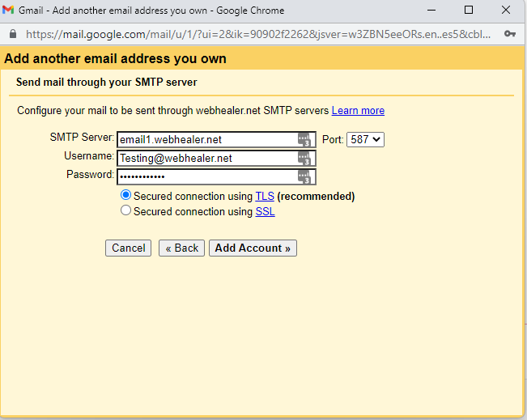
Task: Focus the SMTP Server input field
Action: click(216, 139)
